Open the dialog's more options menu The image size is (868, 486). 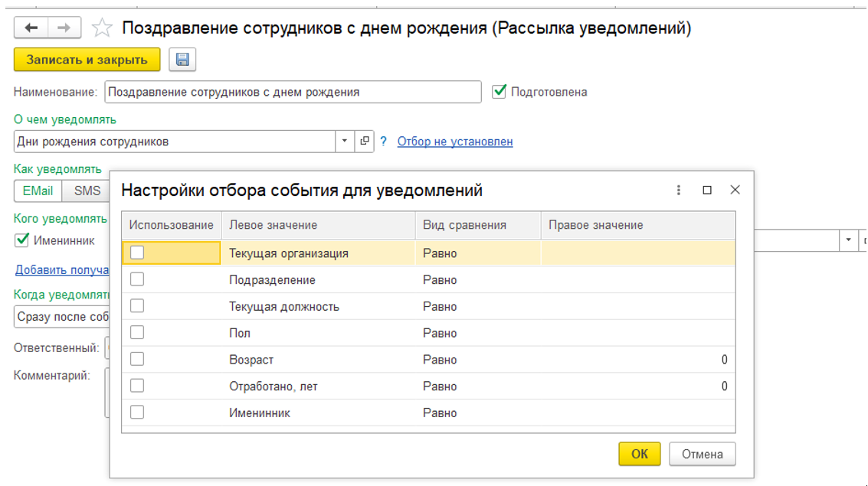point(679,191)
